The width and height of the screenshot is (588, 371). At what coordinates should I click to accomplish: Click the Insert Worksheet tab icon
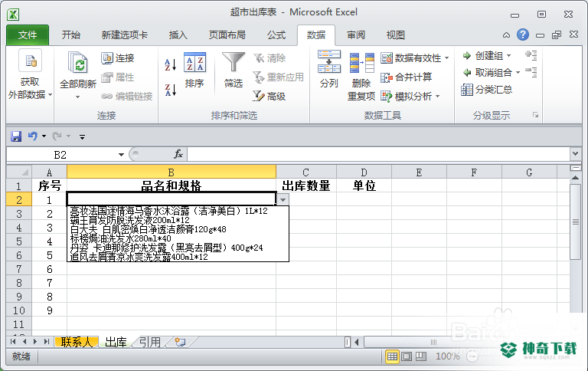180,342
